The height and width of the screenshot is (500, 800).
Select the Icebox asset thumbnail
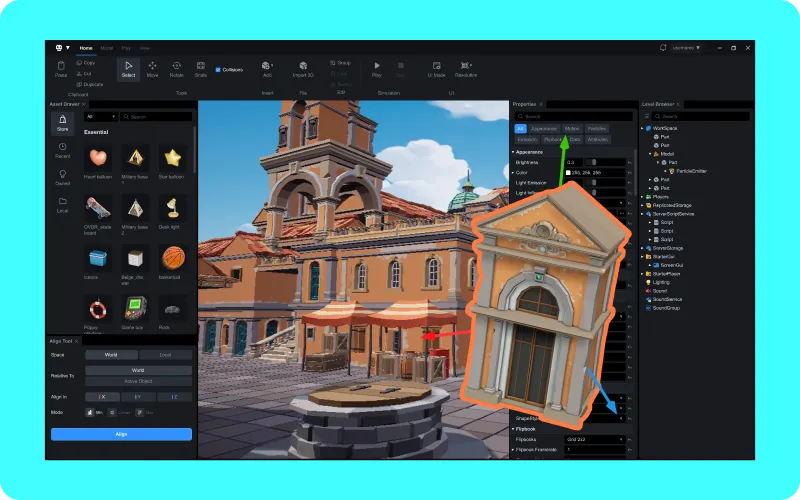(98, 259)
